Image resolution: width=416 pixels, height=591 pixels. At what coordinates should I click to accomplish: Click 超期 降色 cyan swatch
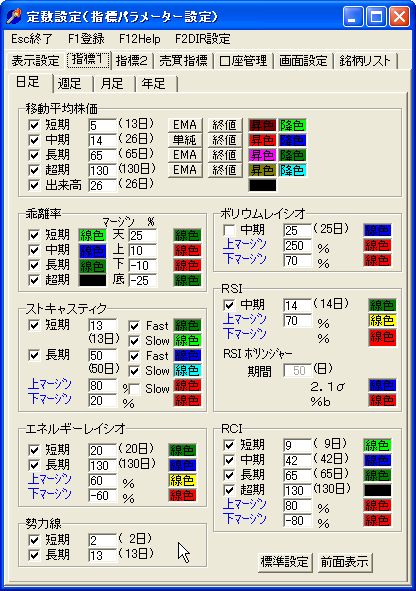[292, 170]
